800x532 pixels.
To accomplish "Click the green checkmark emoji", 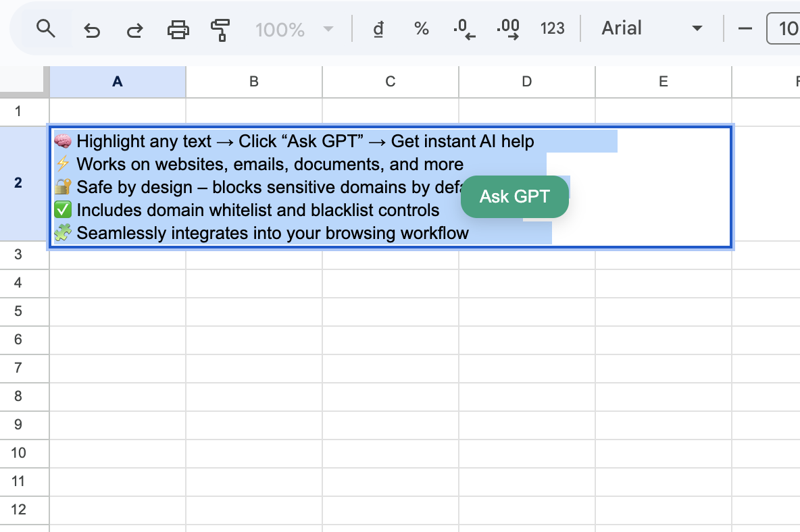I will coord(63,209).
